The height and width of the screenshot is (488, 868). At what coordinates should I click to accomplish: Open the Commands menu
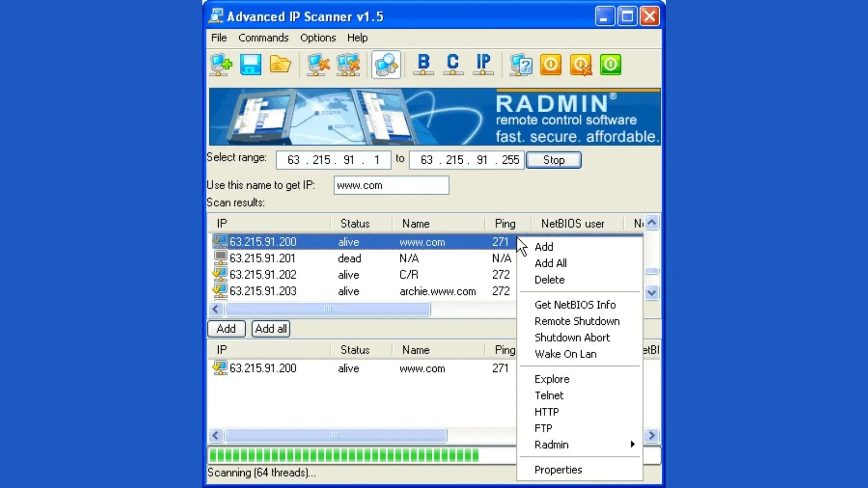point(263,38)
